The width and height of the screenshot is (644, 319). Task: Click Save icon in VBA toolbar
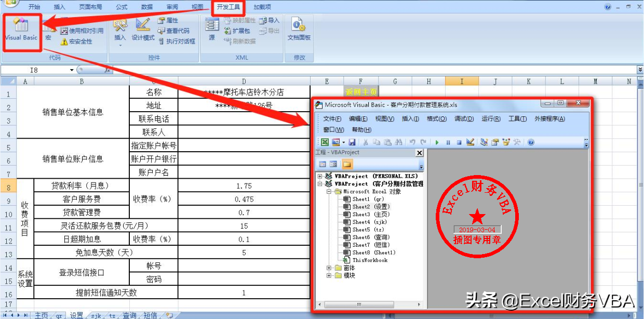click(x=352, y=142)
